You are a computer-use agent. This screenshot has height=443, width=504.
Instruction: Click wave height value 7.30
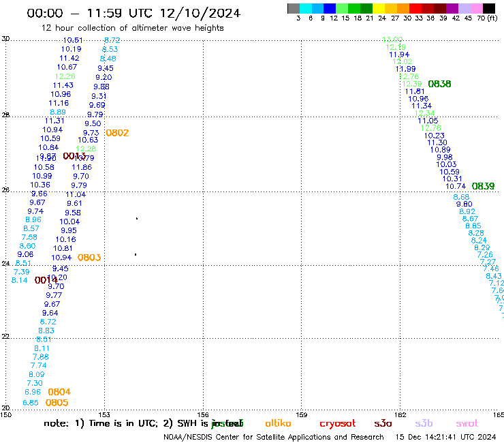[x=35, y=383]
